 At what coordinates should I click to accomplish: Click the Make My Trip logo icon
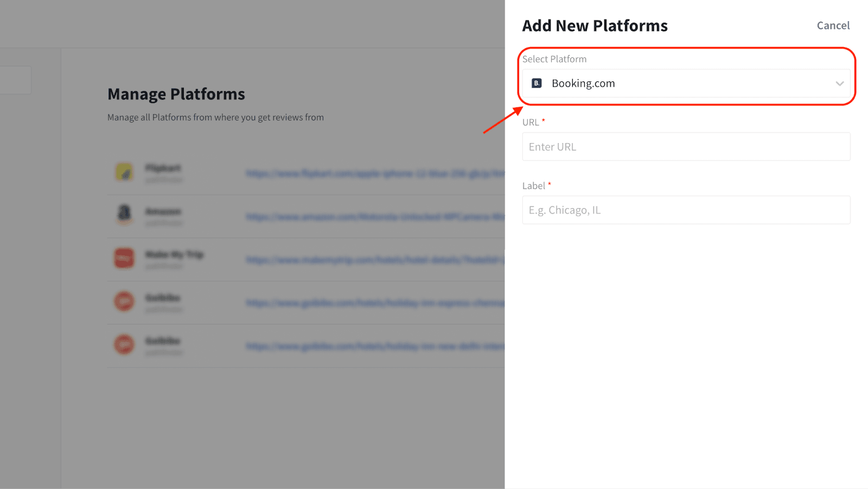[124, 258]
